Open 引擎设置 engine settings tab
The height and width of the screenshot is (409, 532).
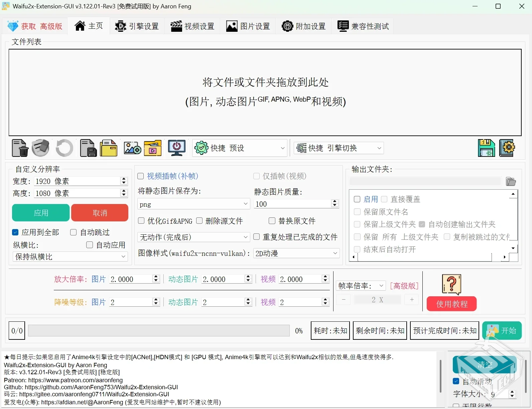(137, 26)
